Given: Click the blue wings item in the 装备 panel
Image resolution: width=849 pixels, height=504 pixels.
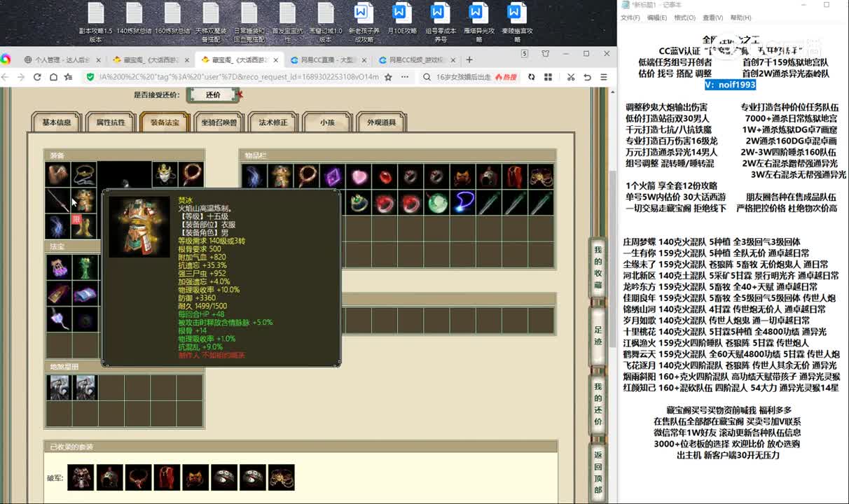Looking at the screenshot, I should point(58,227).
